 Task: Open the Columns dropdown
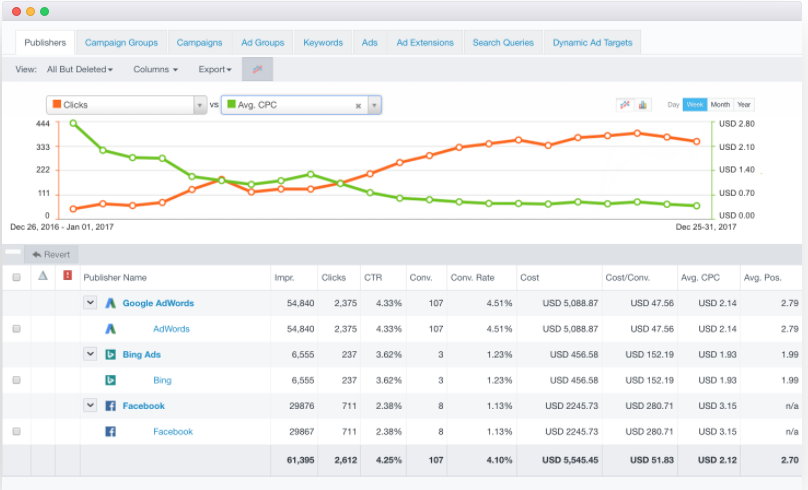155,69
